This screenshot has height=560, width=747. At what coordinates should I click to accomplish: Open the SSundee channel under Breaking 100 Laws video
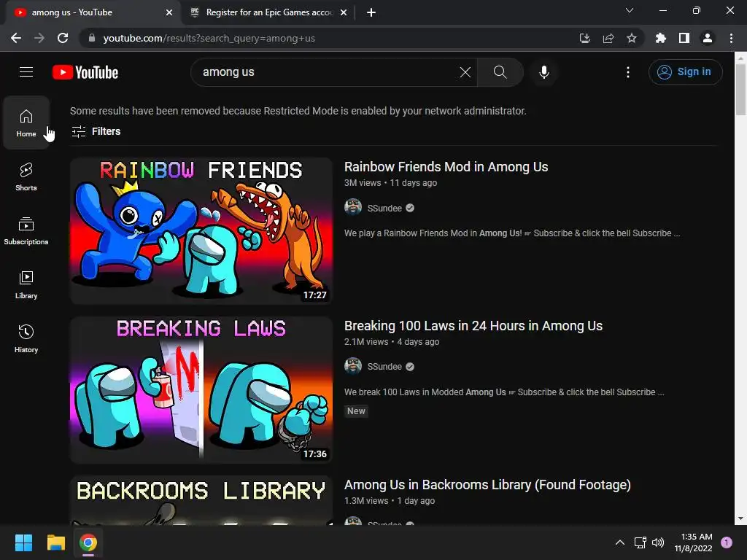(x=384, y=367)
